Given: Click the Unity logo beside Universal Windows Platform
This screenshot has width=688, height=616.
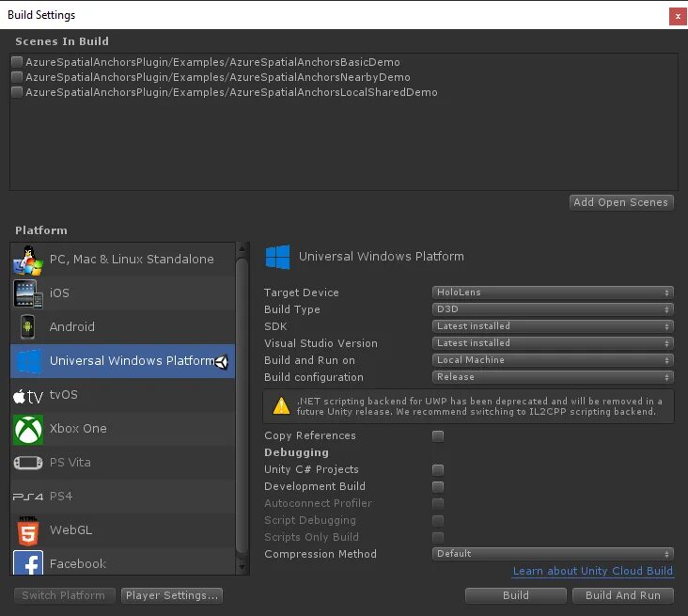Looking at the screenshot, I should [x=222, y=362].
